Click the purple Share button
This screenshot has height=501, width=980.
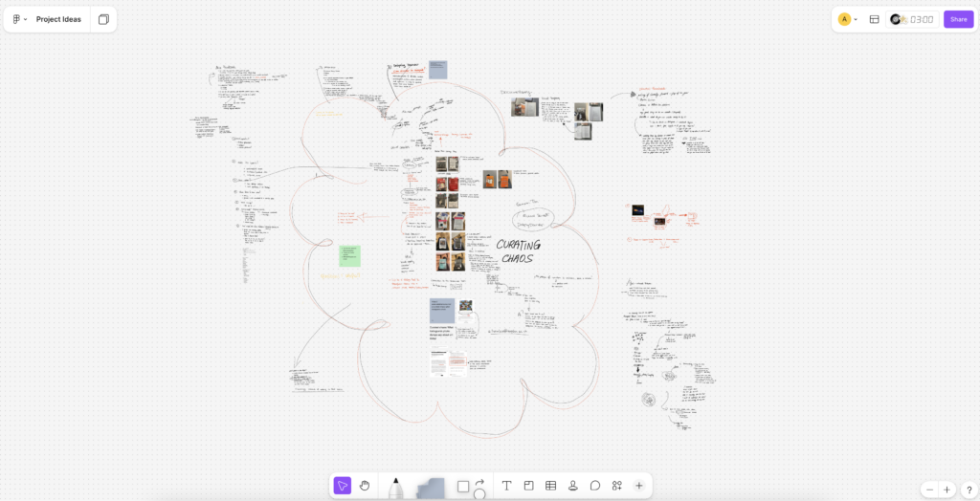pyautogui.click(x=958, y=19)
